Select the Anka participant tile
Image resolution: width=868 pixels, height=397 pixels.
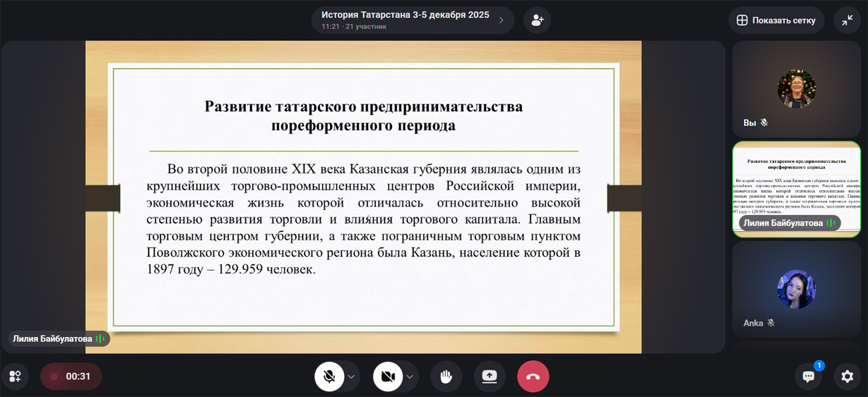796,289
